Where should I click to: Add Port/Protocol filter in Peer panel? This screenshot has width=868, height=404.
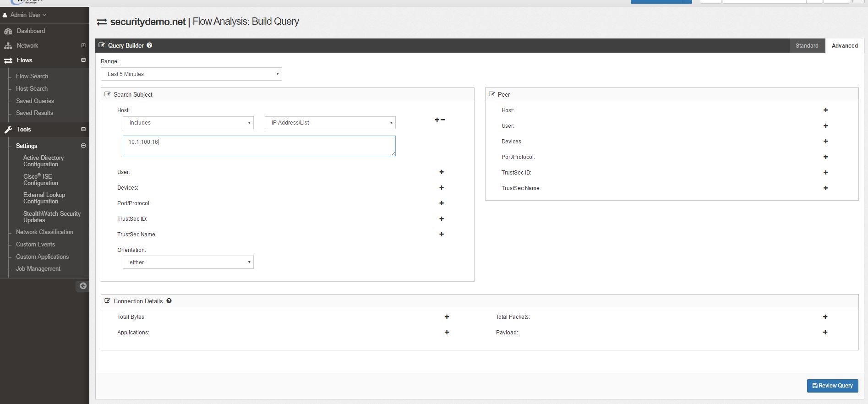click(x=825, y=157)
